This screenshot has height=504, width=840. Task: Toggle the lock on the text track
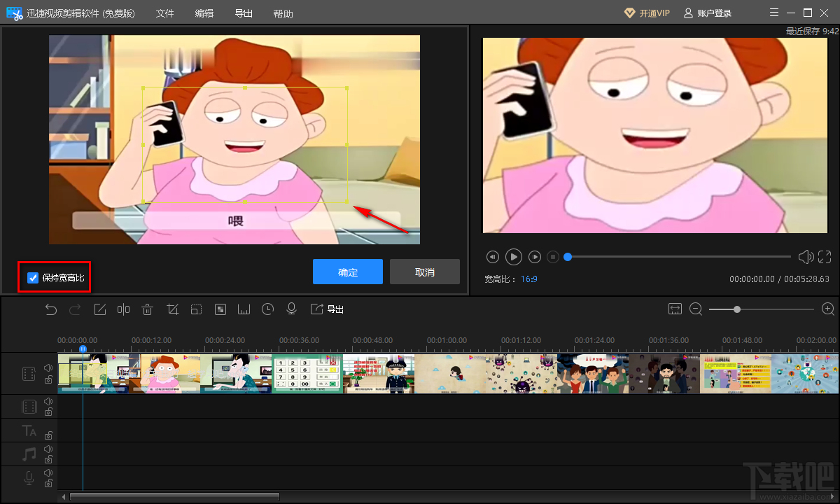[x=48, y=436]
